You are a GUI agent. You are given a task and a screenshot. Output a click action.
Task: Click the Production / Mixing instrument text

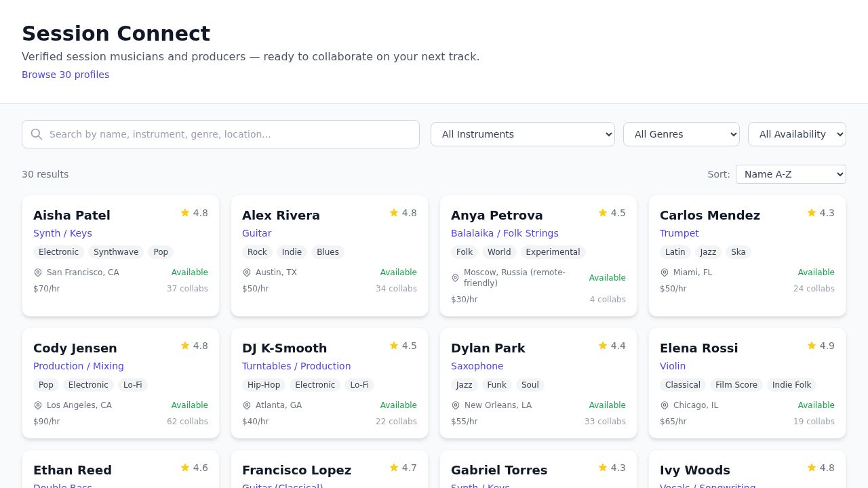coord(79,366)
